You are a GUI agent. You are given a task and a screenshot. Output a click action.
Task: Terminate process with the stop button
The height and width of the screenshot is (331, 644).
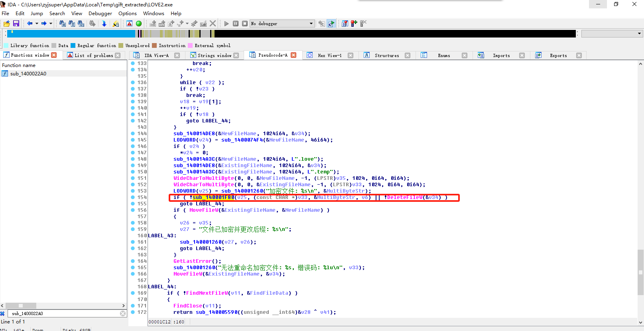(245, 24)
